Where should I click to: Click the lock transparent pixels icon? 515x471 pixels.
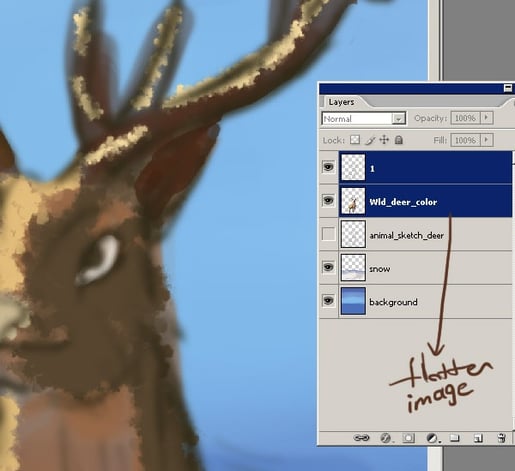355,140
